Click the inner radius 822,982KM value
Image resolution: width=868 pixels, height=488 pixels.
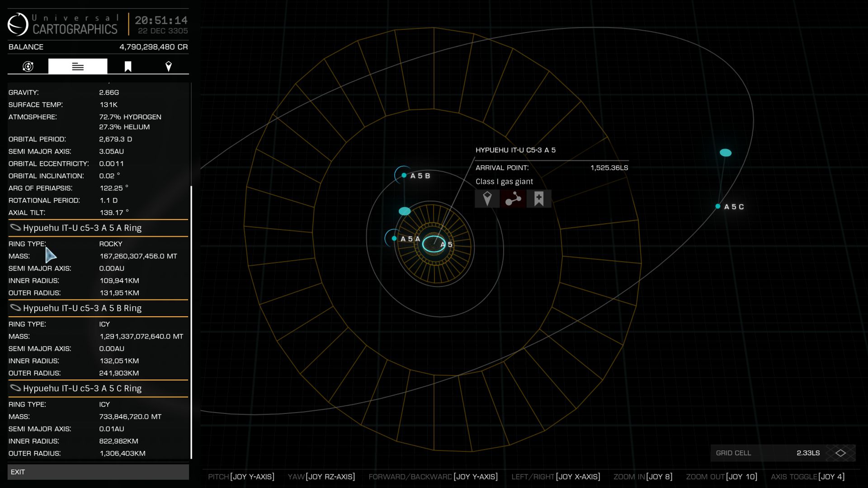(118, 441)
